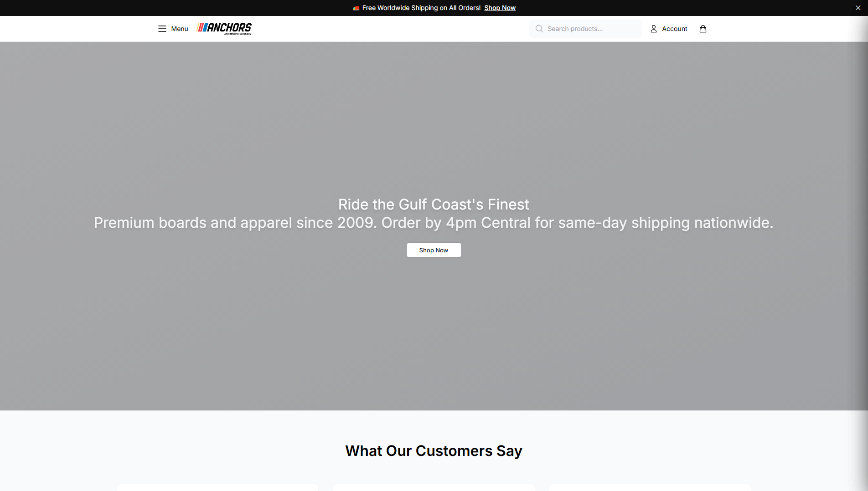Image resolution: width=868 pixels, height=491 pixels.
Task: Click the "What Our Customers Say" heading
Action: click(x=434, y=451)
